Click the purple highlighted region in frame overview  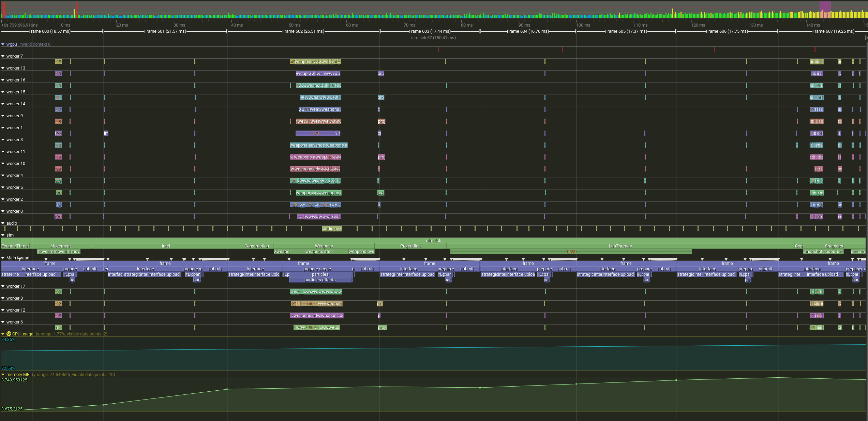[x=825, y=10]
